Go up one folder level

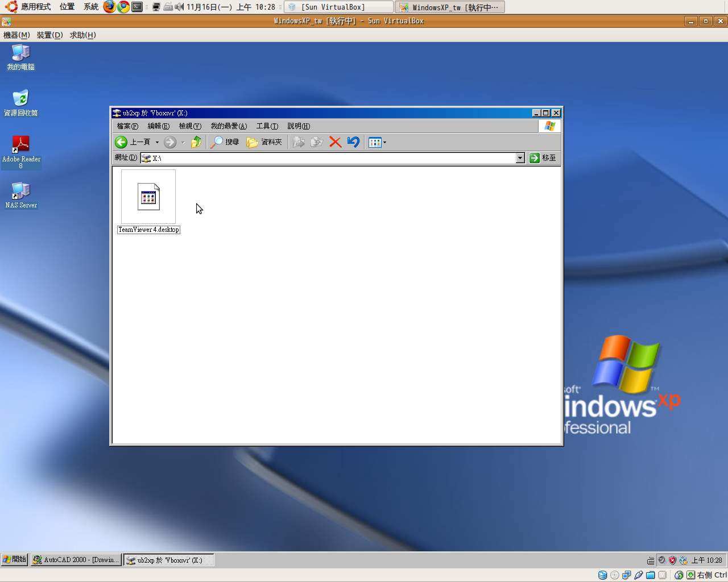[x=196, y=142]
